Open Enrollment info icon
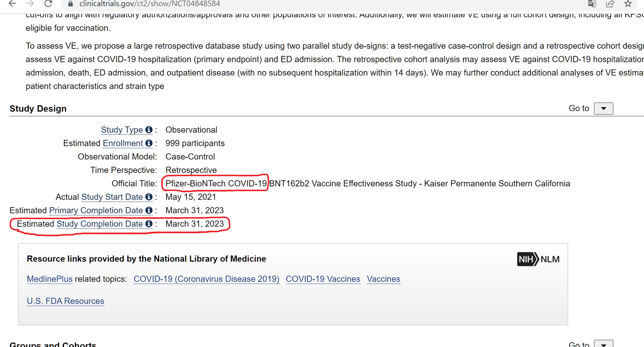The image size is (644, 347). [x=149, y=143]
